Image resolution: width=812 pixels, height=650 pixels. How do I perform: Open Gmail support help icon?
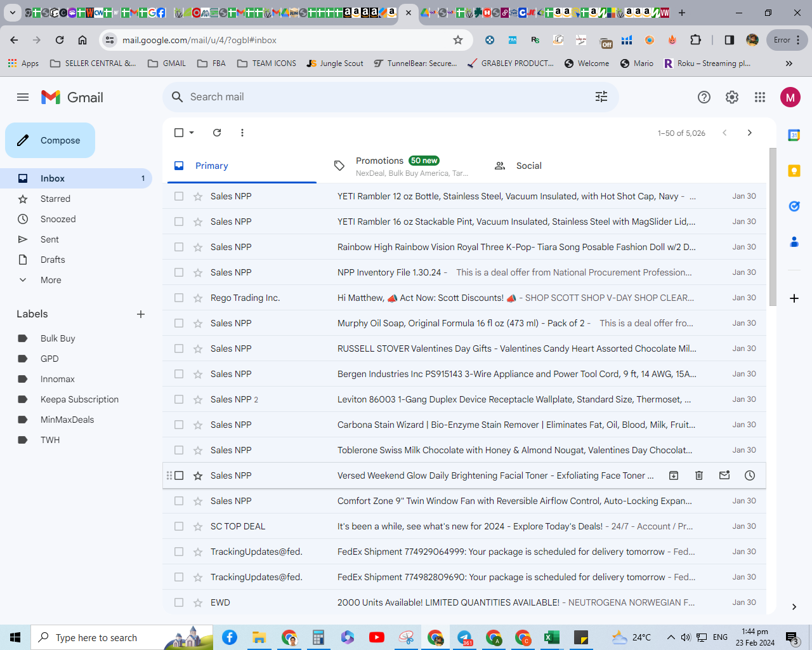(704, 97)
